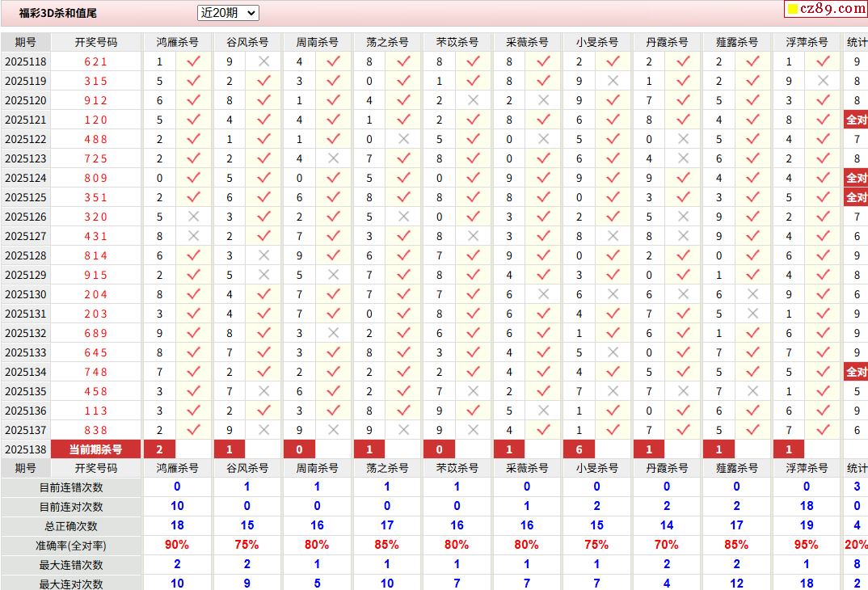Click period number 2025131

coord(26,314)
